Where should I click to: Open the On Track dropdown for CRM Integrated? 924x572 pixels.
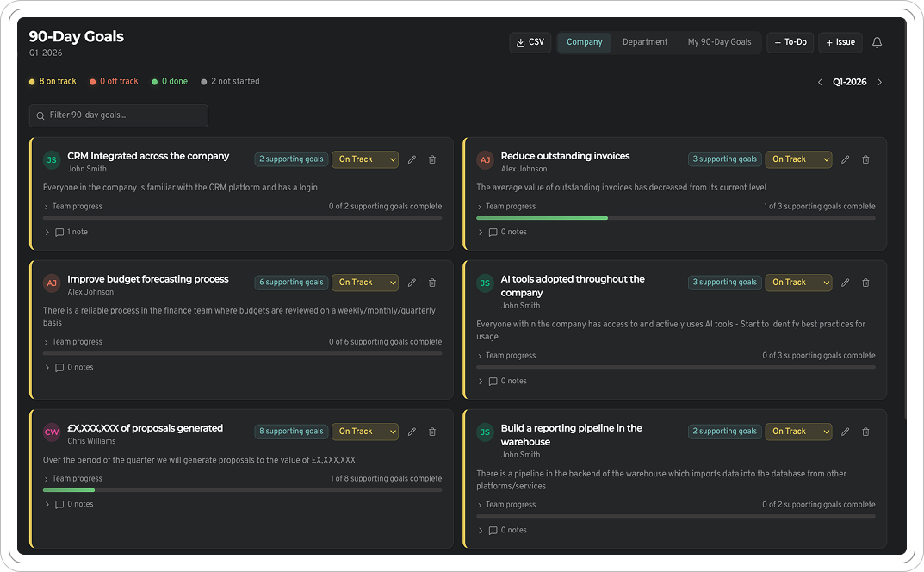click(x=364, y=159)
